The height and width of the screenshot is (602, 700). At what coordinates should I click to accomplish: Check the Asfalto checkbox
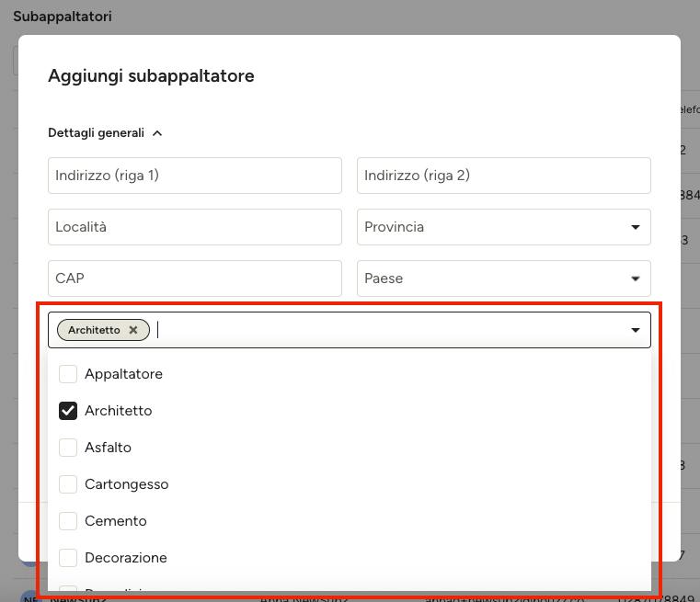coord(68,448)
